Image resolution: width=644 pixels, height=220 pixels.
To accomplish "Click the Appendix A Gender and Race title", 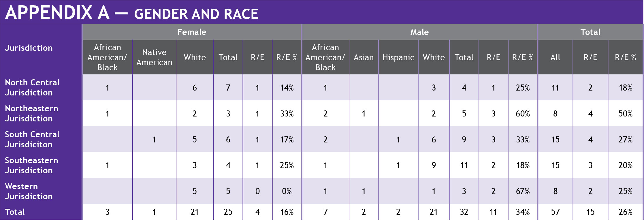I will click(x=131, y=13).
